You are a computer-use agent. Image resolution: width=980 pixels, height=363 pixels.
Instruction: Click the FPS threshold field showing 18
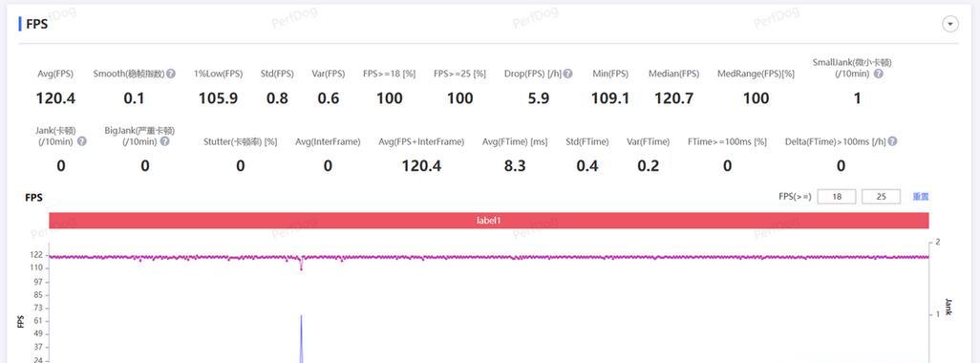pyautogui.click(x=837, y=197)
